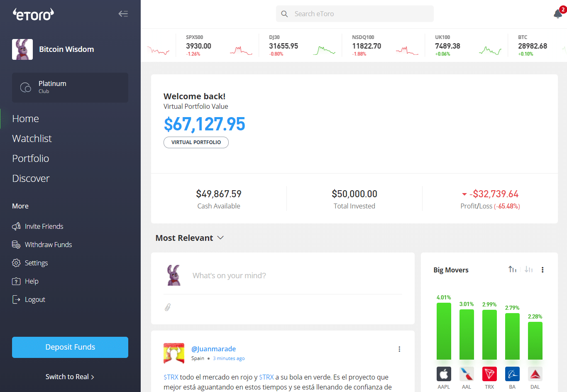Go to Watchlist in sidebar

(32, 139)
